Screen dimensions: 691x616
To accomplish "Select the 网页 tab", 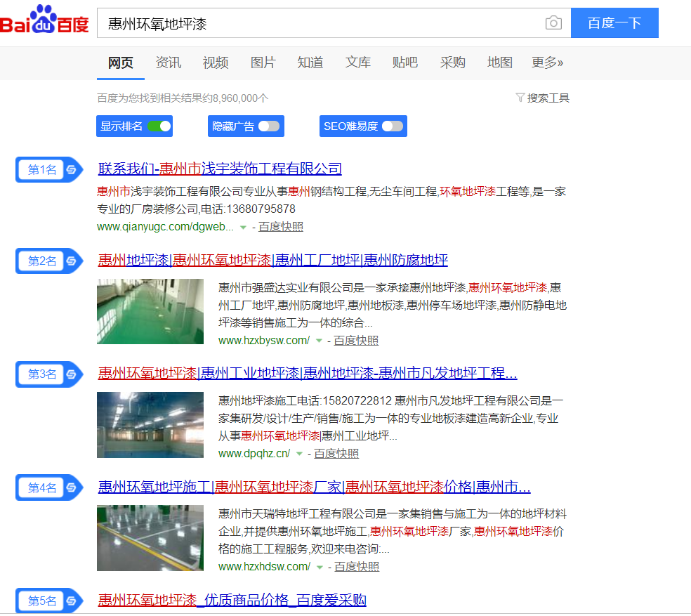I will 121,63.
